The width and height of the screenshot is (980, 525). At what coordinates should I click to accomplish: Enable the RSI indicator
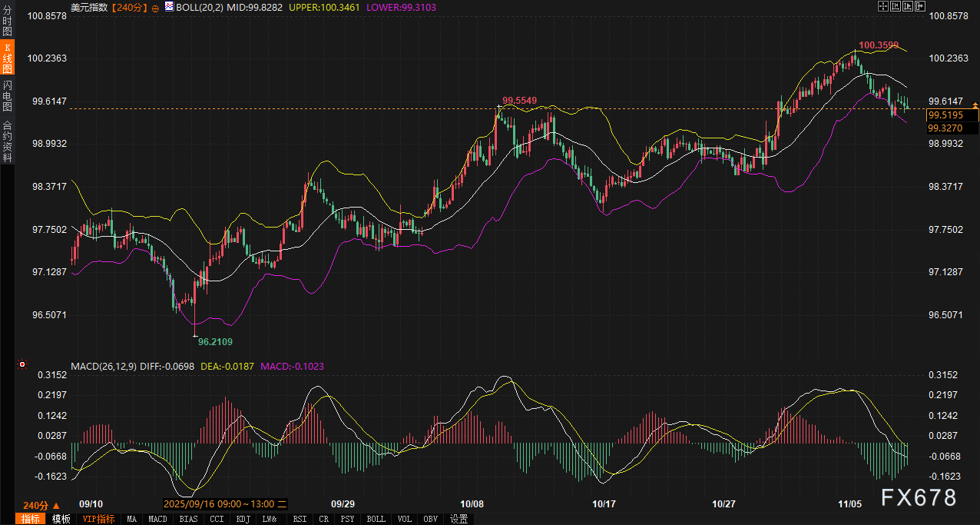pos(300,519)
